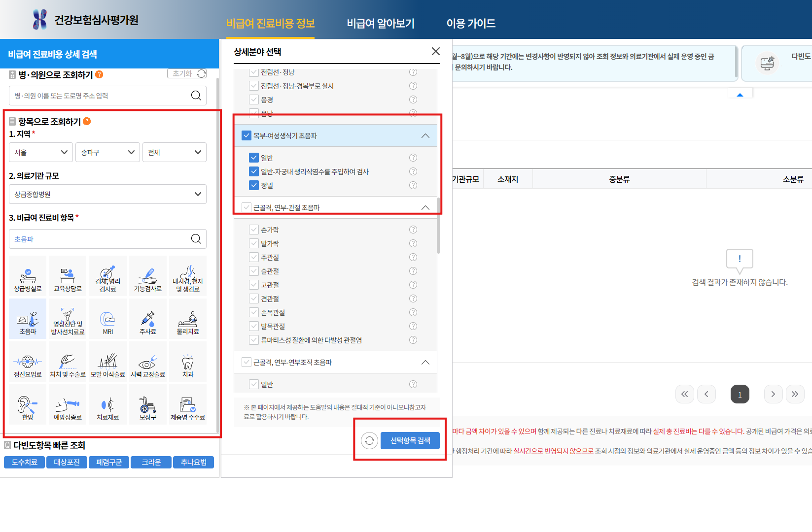Select the 물리치료 category icon
812x532 pixels.
188,319
